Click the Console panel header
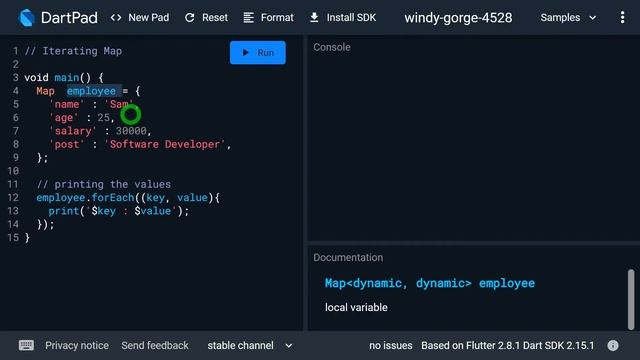Image resolution: width=640 pixels, height=360 pixels. click(332, 47)
